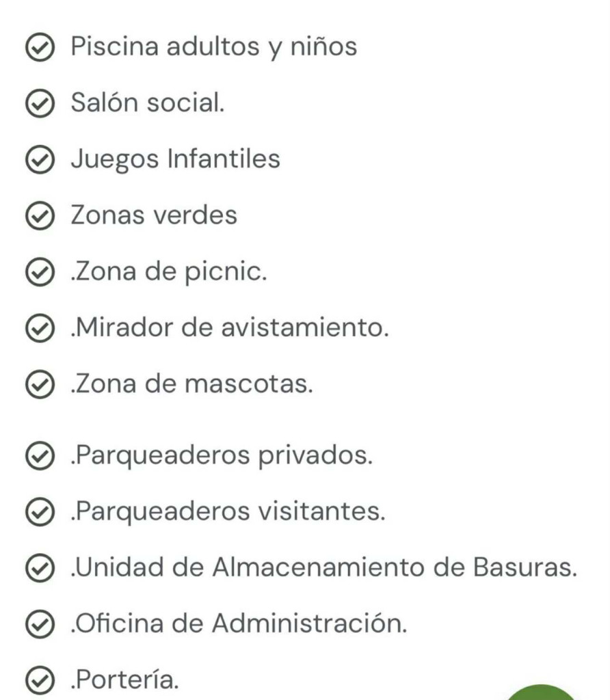Click the check icon beside Piscina adultos y niños

tap(40, 48)
